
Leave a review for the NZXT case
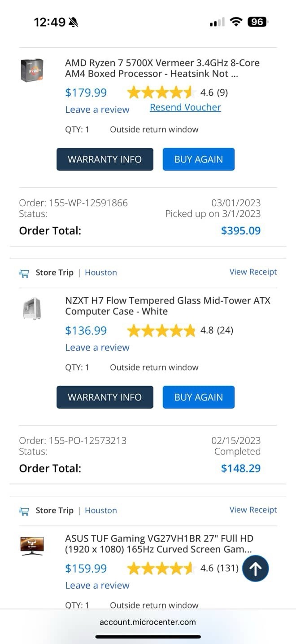pyautogui.click(x=97, y=348)
